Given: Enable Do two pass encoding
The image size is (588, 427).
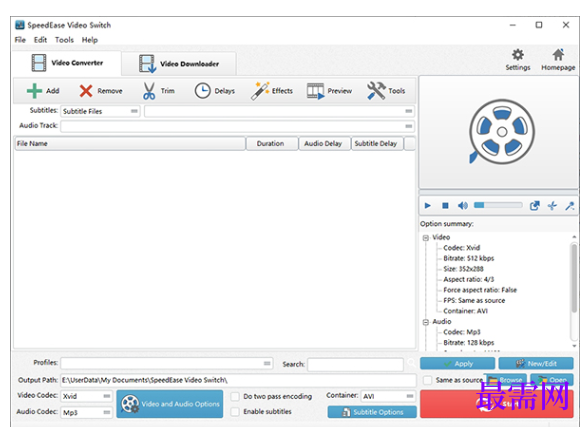Looking at the screenshot, I should coord(235,396).
